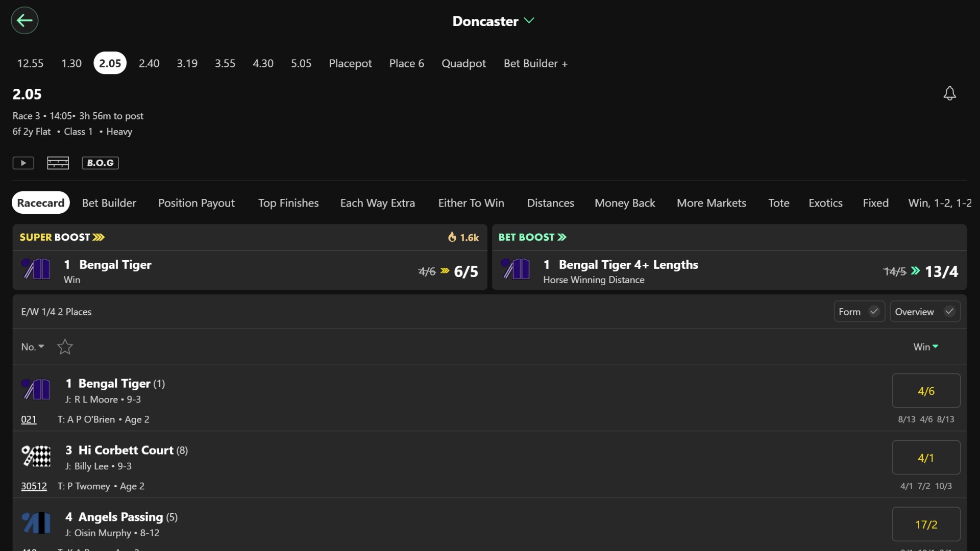Open the Win market dropdown
This screenshot has height=551, width=980.
[926, 347]
